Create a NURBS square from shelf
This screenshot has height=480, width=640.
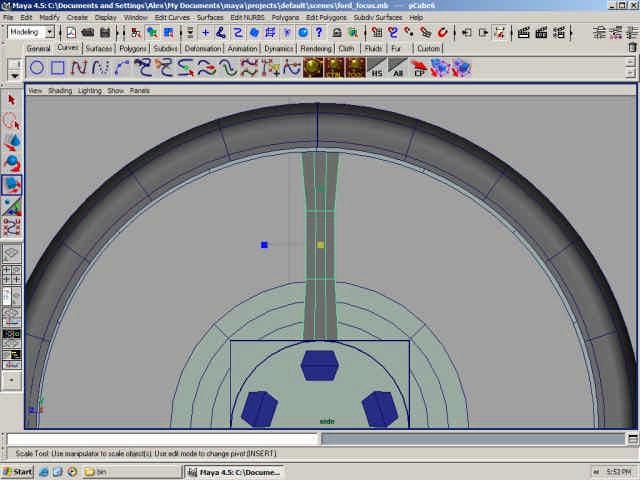[x=58, y=68]
